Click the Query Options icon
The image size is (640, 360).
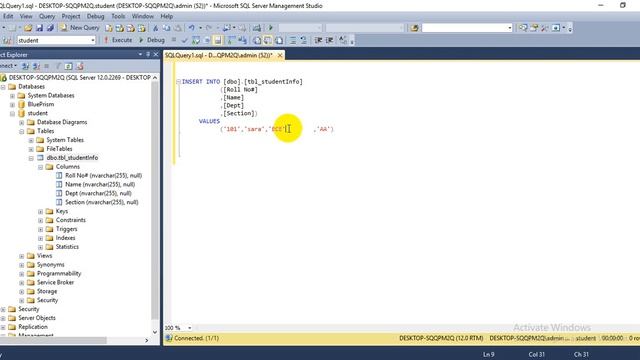click(207, 40)
